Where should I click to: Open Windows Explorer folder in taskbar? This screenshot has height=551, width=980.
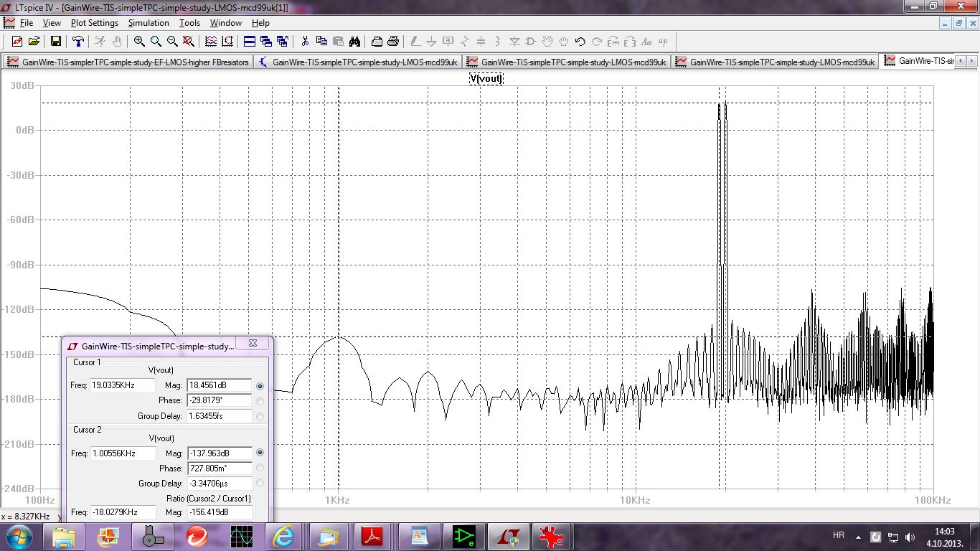[x=64, y=536]
